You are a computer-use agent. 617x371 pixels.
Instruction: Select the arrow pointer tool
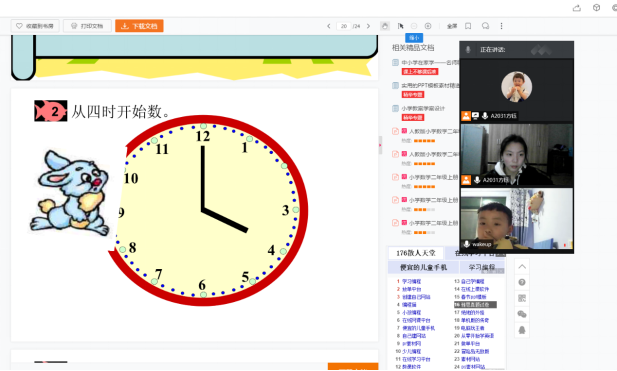pos(401,26)
